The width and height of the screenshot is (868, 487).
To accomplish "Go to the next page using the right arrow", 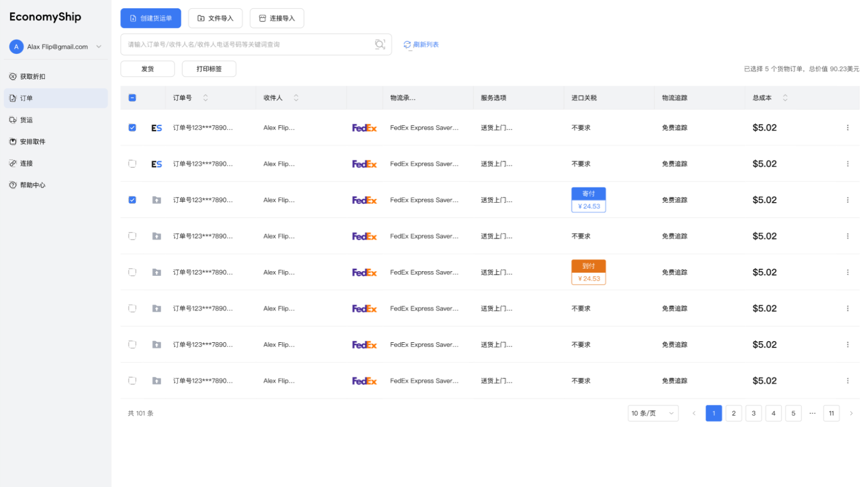I will (851, 413).
